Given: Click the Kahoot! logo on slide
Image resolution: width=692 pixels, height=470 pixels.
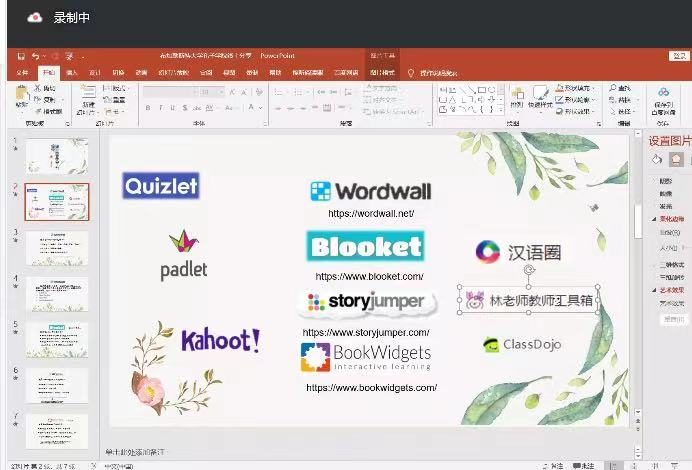Looking at the screenshot, I should 220,340.
